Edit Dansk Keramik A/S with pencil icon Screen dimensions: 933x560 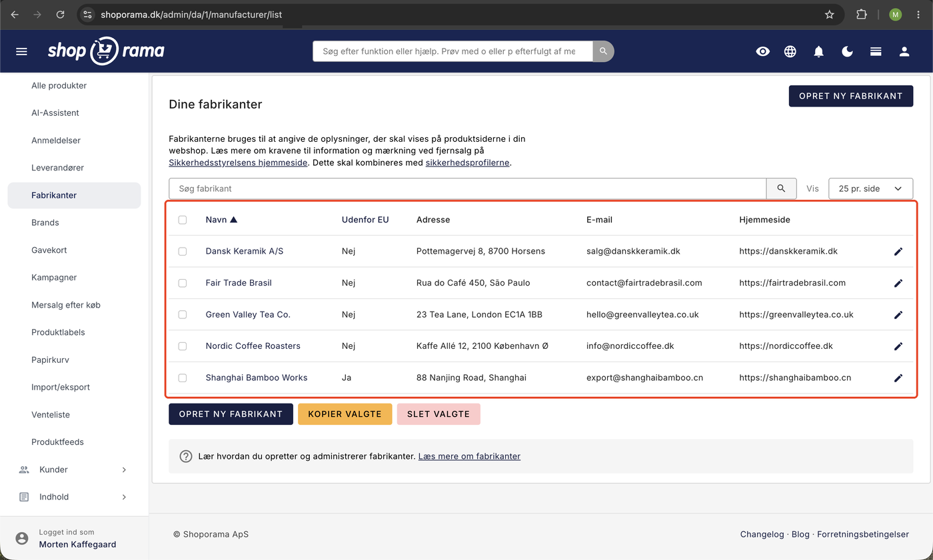(x=898, y=252)
